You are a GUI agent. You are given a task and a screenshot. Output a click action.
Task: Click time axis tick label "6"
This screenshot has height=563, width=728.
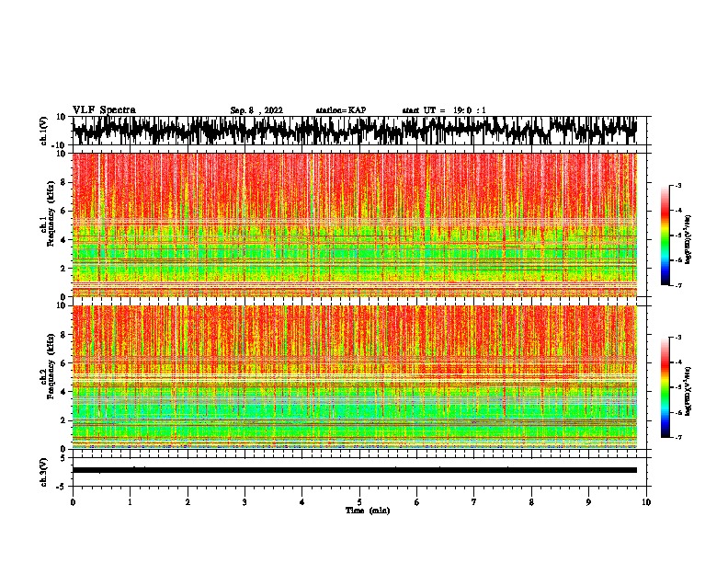pyautogui.click(x=417, y=502)
